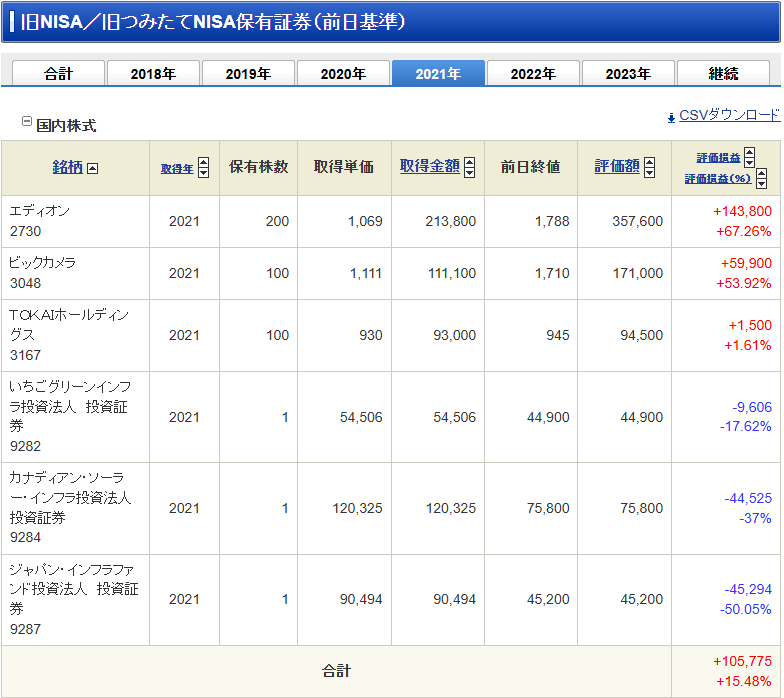Click the -50.05% loss percentage
Screen dimensions: 784x698
click(x=746, y=610)
